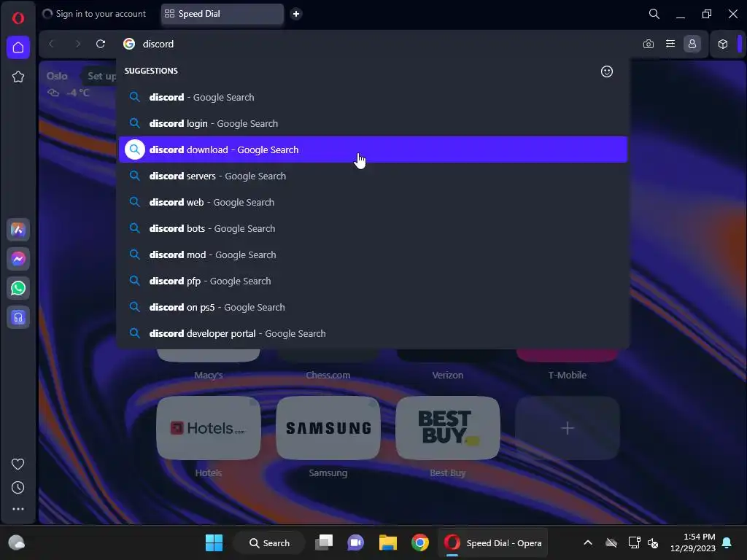
Task: Choose the discord download suggestion
Action: pyautogui.click(x=373, y=149)
